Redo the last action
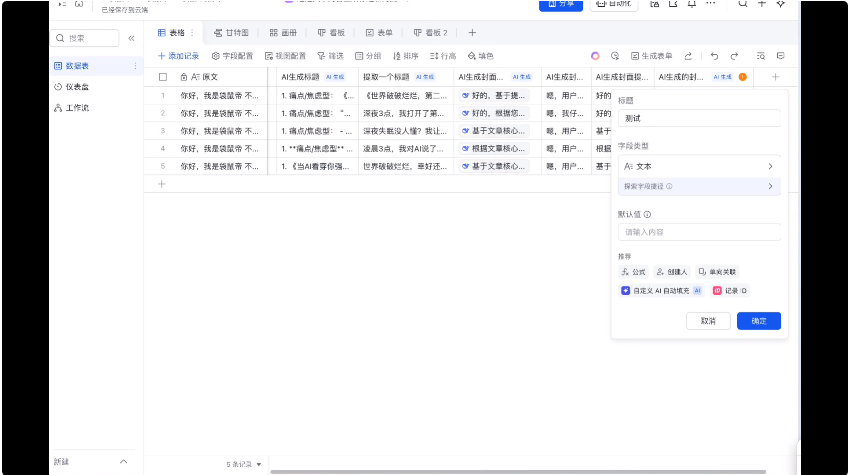The image size is (850, 475). click(x=734, y=56)
